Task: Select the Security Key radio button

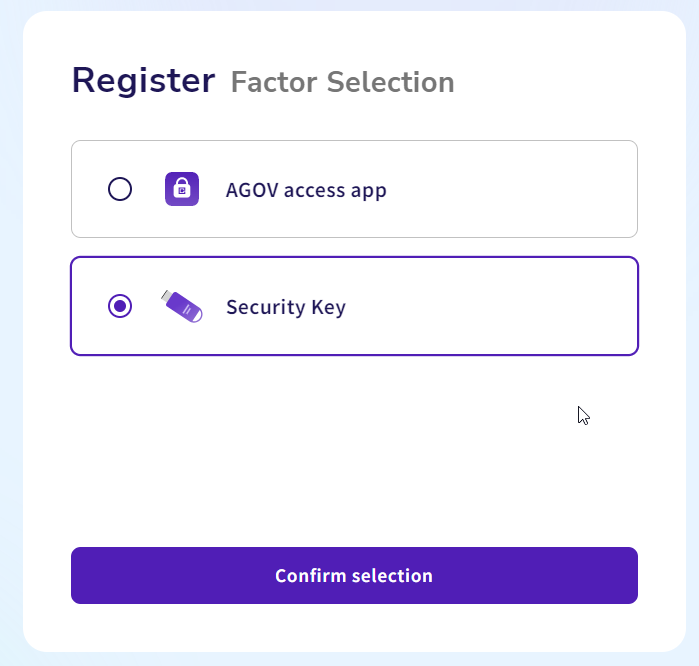Action: click(x=120, y=306)
